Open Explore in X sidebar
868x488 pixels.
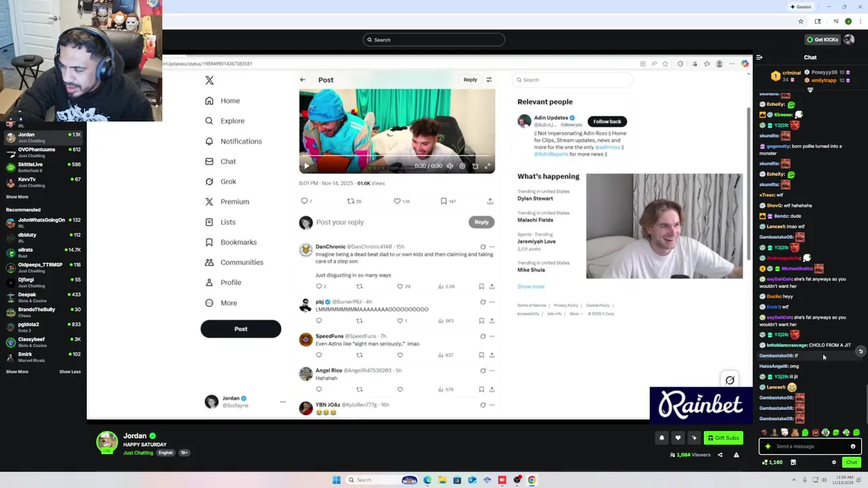click(224, 121)
